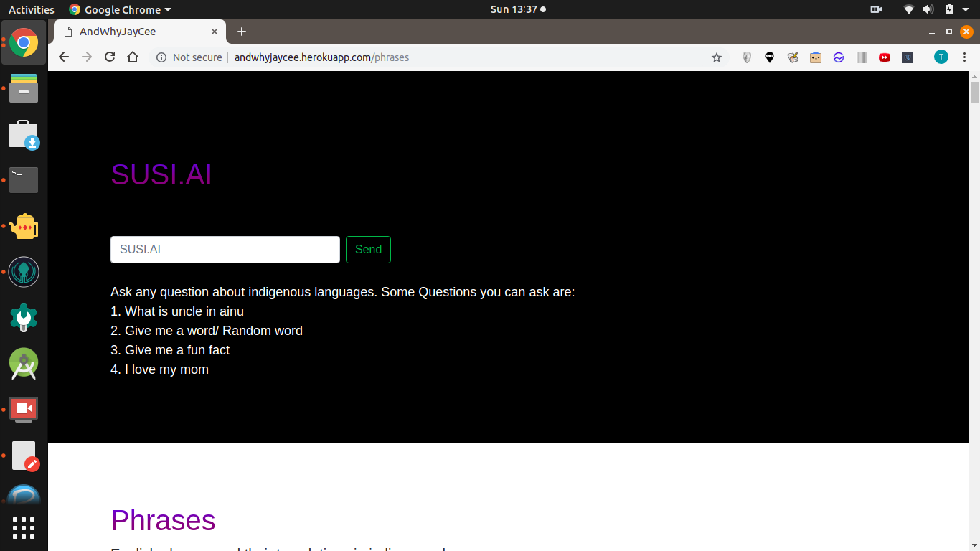Show all applications grid

[24, 527]
